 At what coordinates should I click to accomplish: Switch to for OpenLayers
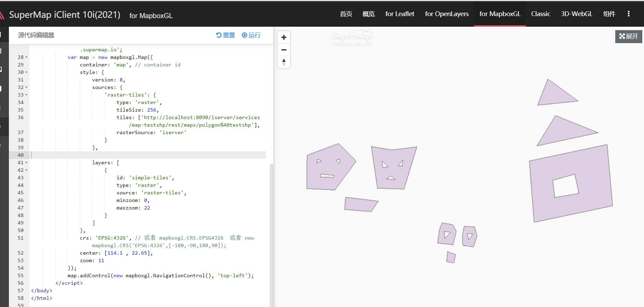pos(447,14)
